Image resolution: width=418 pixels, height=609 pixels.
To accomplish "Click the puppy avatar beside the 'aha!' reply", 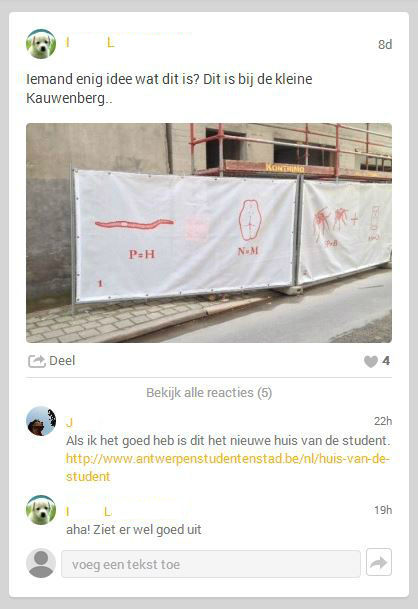I will click(41, 510).
